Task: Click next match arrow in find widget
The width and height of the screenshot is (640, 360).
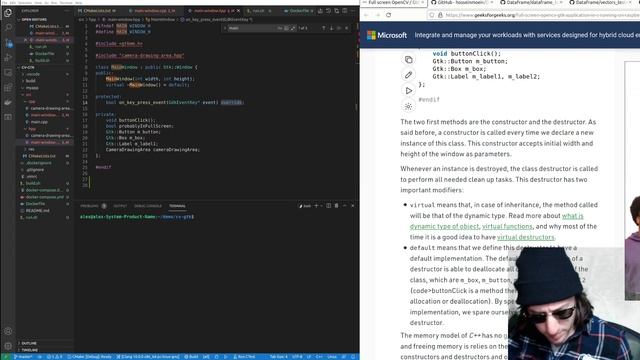Action: click(331, 28)
